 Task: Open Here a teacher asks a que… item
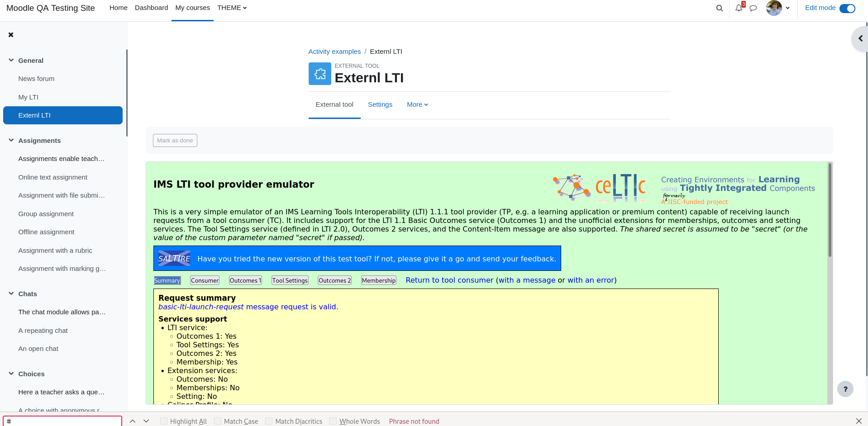[62, 392]
